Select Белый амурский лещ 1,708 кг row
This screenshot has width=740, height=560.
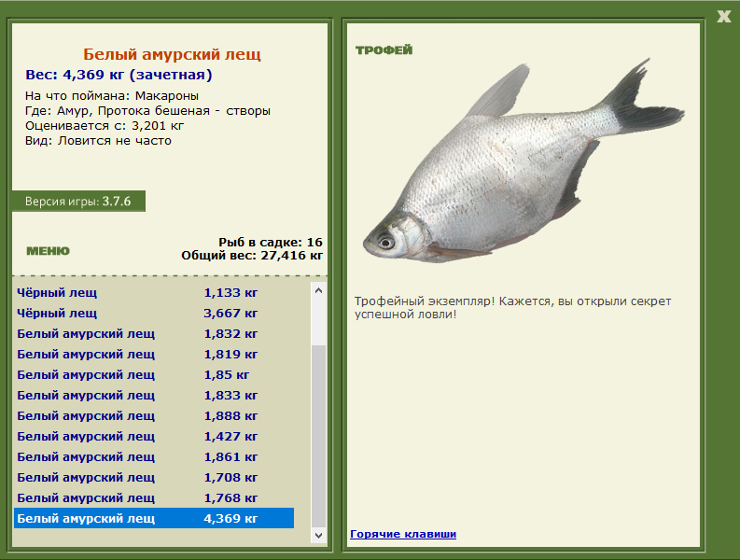point(154,477)
